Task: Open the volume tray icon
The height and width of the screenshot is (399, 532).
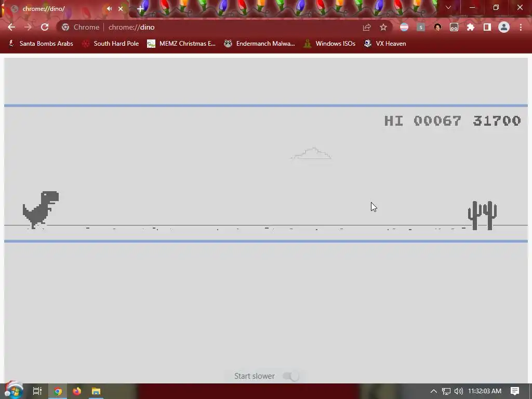Action: point(458,391)
